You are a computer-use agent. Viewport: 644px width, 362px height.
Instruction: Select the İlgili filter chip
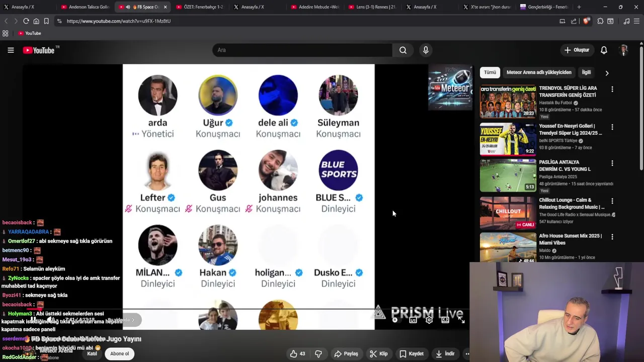point(586,72)
